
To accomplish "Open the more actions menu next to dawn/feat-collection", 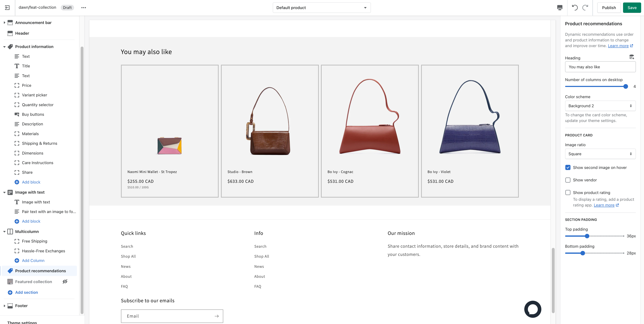I will coord(83,7).
